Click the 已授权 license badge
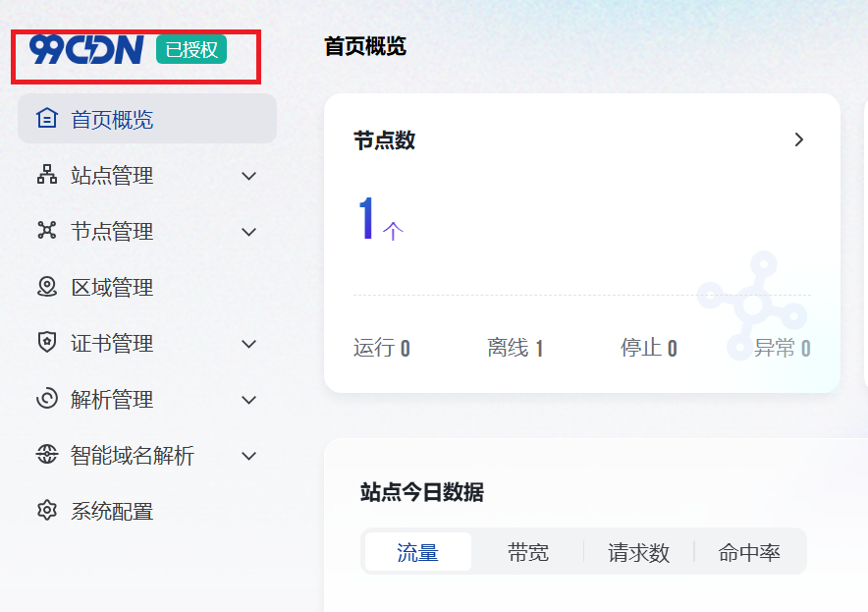868x612 pixels. (191, 49)
